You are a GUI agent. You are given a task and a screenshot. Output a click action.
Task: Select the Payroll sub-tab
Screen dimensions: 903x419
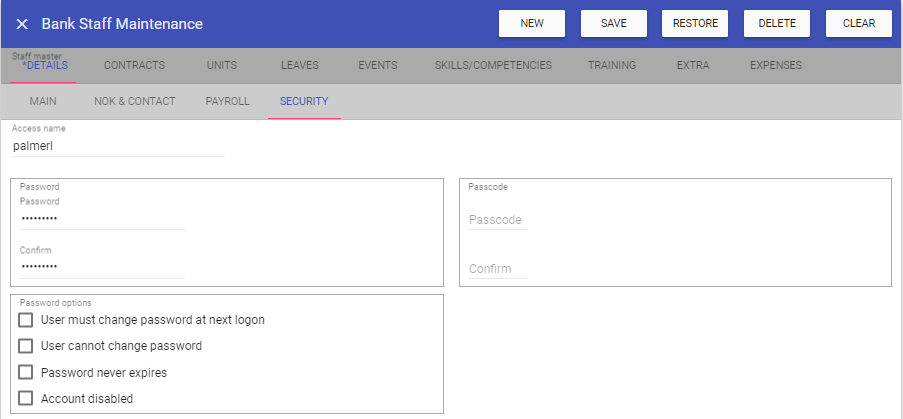click(x=227, y=102)
